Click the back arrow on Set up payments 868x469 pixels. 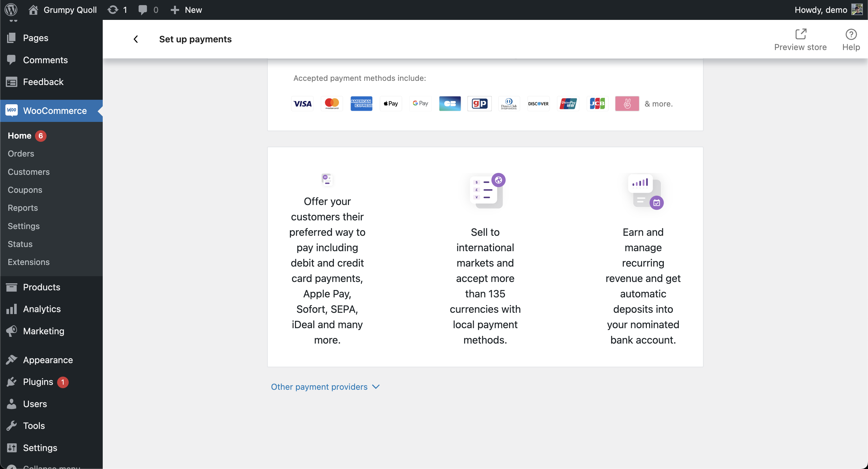135,39
